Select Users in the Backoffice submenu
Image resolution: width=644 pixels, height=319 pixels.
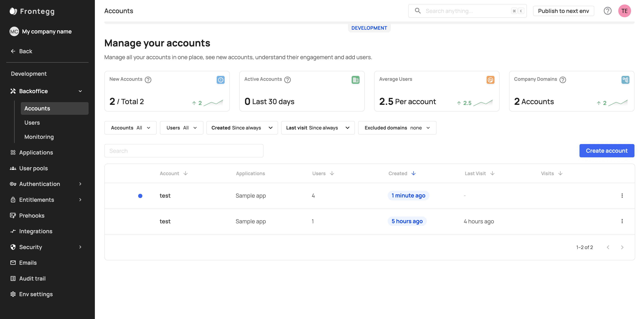[54, 123]
